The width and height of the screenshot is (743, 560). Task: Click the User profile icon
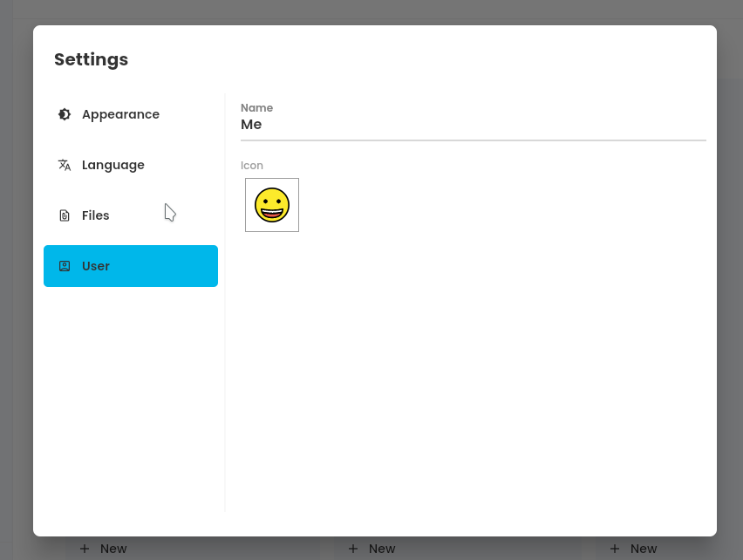pyautogui.click(x=65, y=266)
